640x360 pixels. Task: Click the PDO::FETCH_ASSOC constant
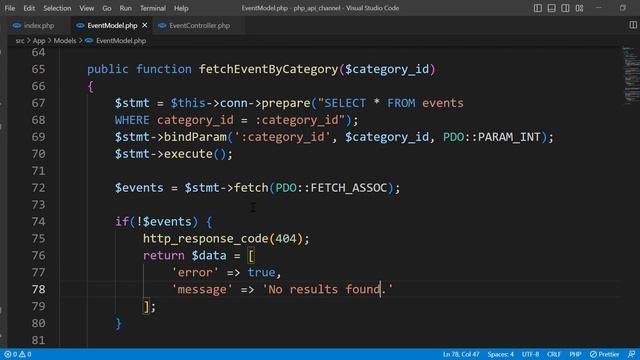click(x=331, y=188)
